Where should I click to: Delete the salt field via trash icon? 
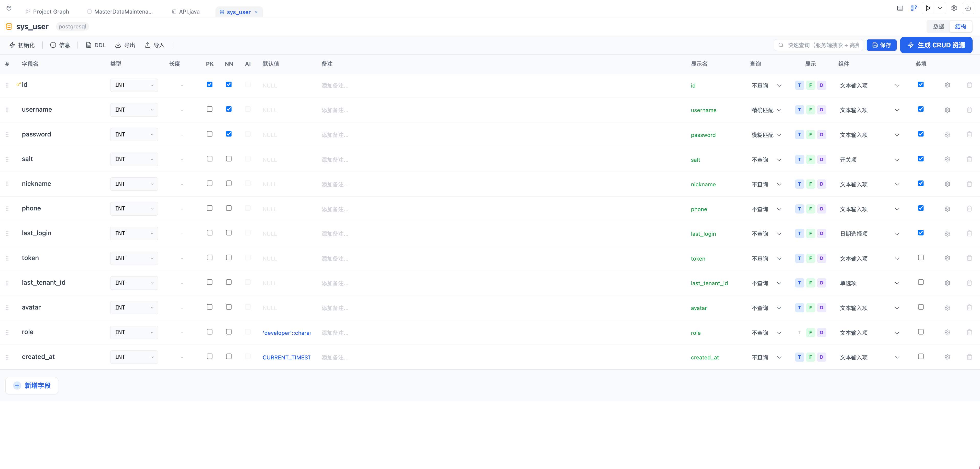click(x=969, y=159)
